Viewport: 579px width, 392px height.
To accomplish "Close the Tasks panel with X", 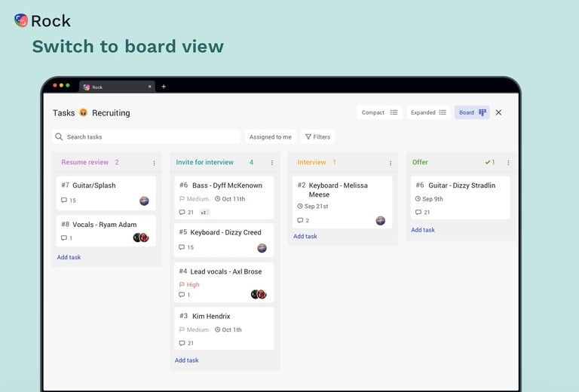I will point(498,112).
